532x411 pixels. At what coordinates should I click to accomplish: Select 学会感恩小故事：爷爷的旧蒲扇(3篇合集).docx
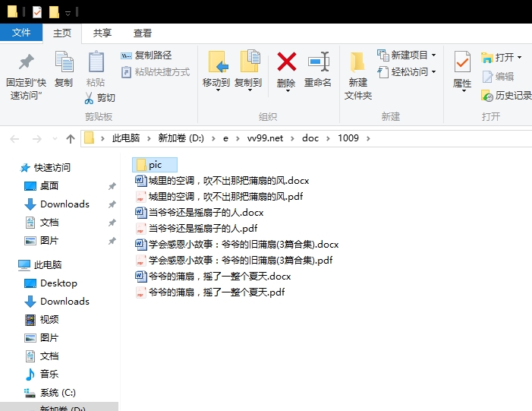(237, 244)
